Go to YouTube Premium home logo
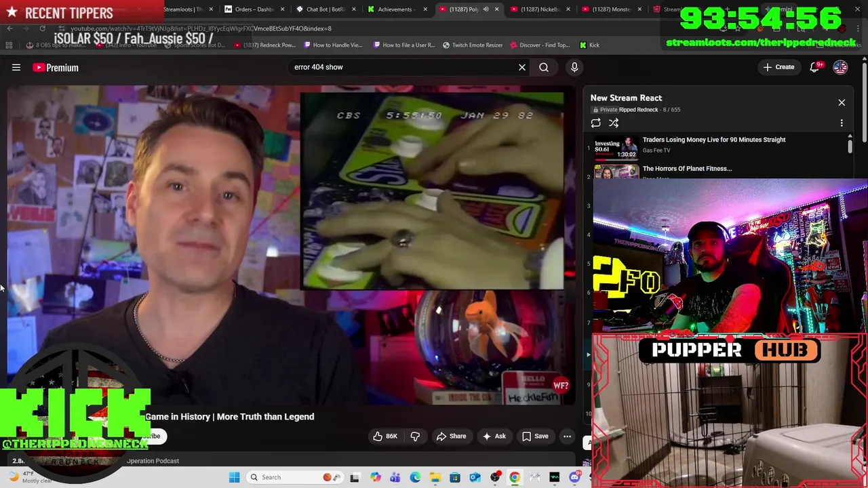868x488 pixels. (x=56, y=67)
